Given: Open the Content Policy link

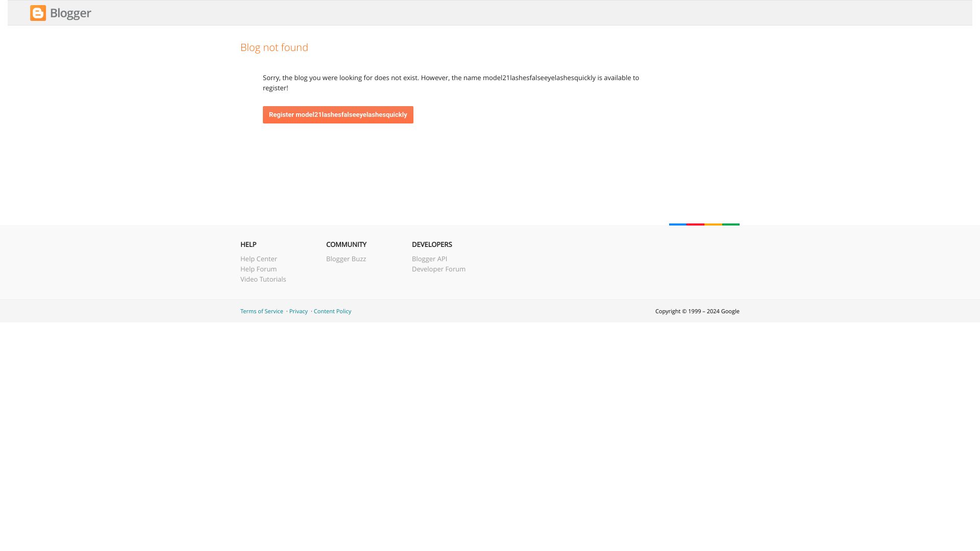Looking at the screenshot, I should (x=332, y=311).
